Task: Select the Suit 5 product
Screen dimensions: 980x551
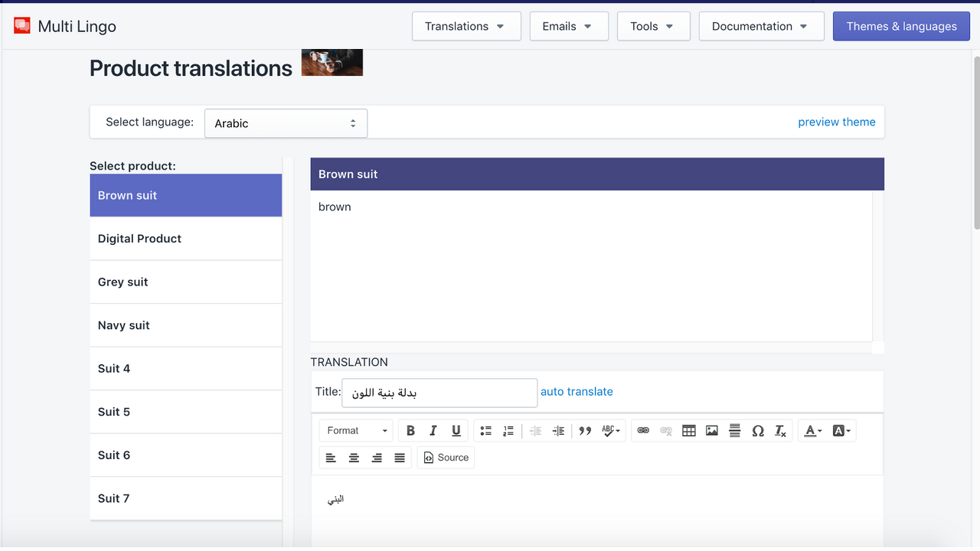Action: (186, 412)
